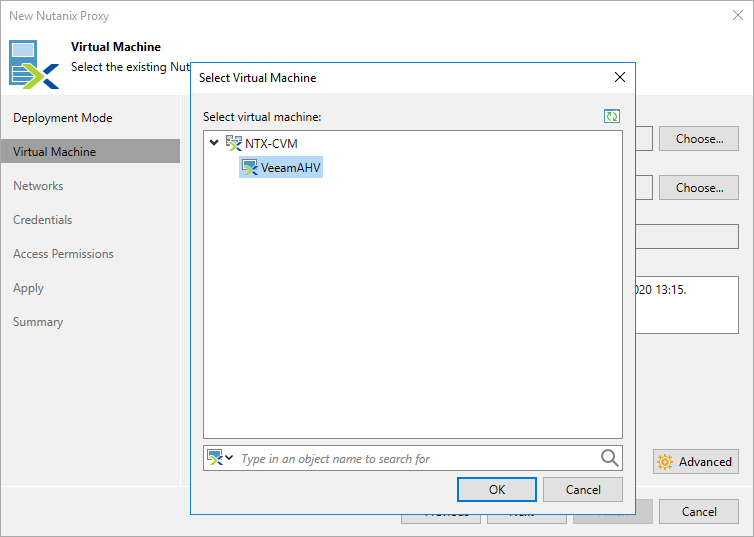Confirm selection with the OK button
Viewport: 754px width, 537px height.
point(497,489)
